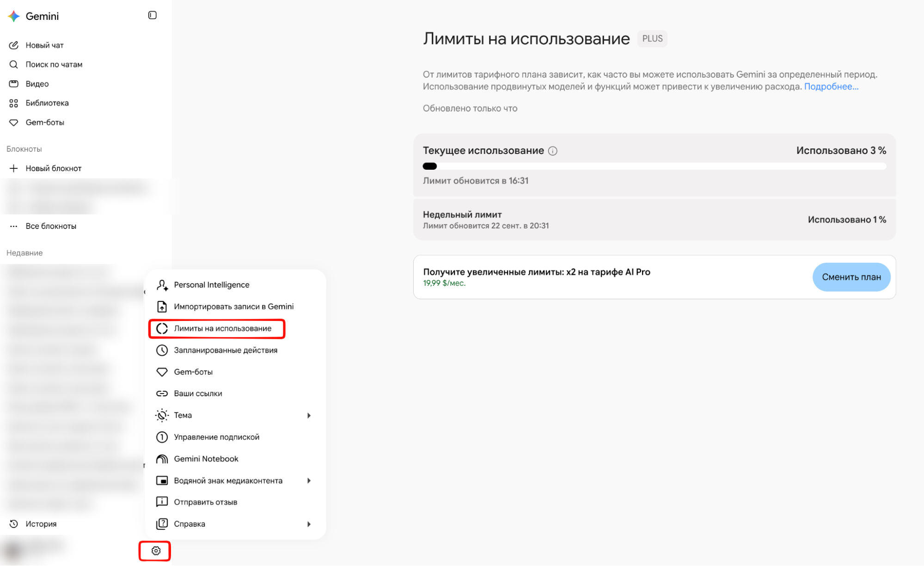Click the Personal Intelligence person icon

click(162, 285)
